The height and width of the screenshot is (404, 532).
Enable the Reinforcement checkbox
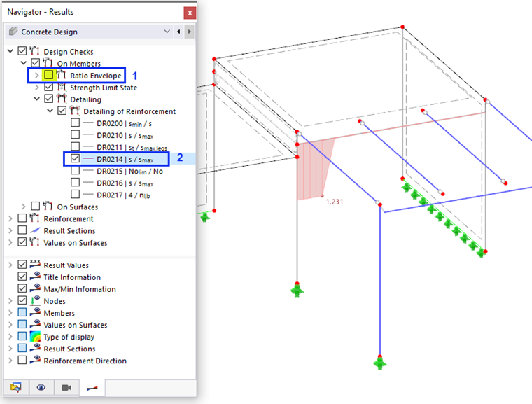pos(22,218)
